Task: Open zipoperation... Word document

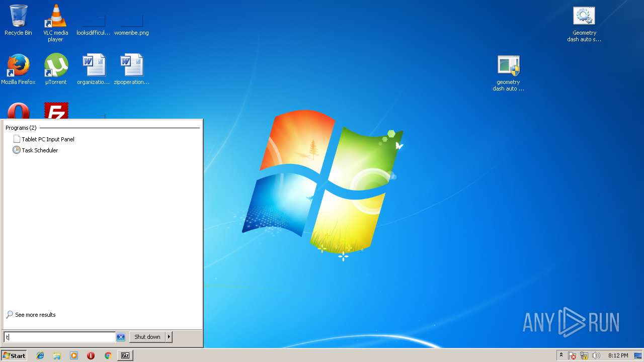Action: point(131,69)
